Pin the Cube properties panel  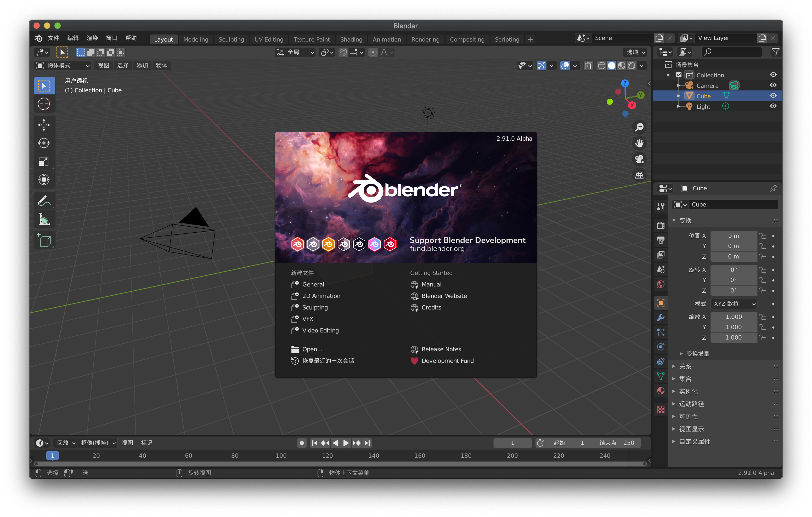(774, 188)
